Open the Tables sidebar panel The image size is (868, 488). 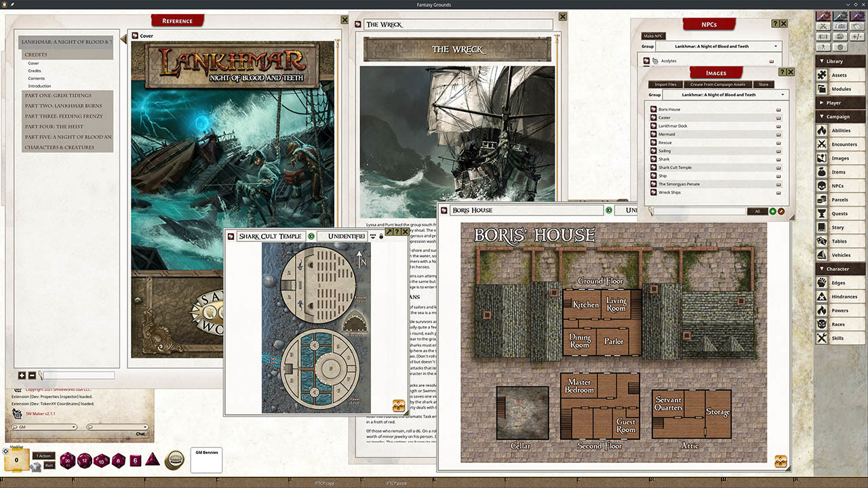coord(840,241)
